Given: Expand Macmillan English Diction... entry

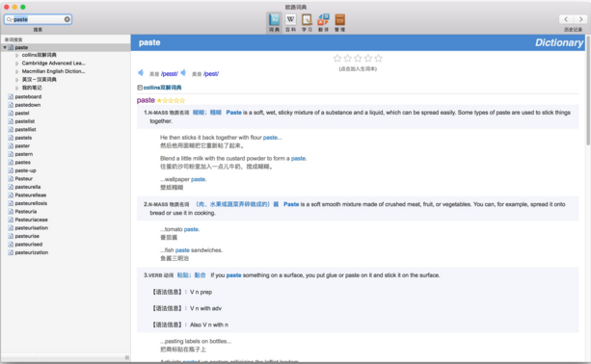Looking at the screenshot, I should tap(17, 71).
